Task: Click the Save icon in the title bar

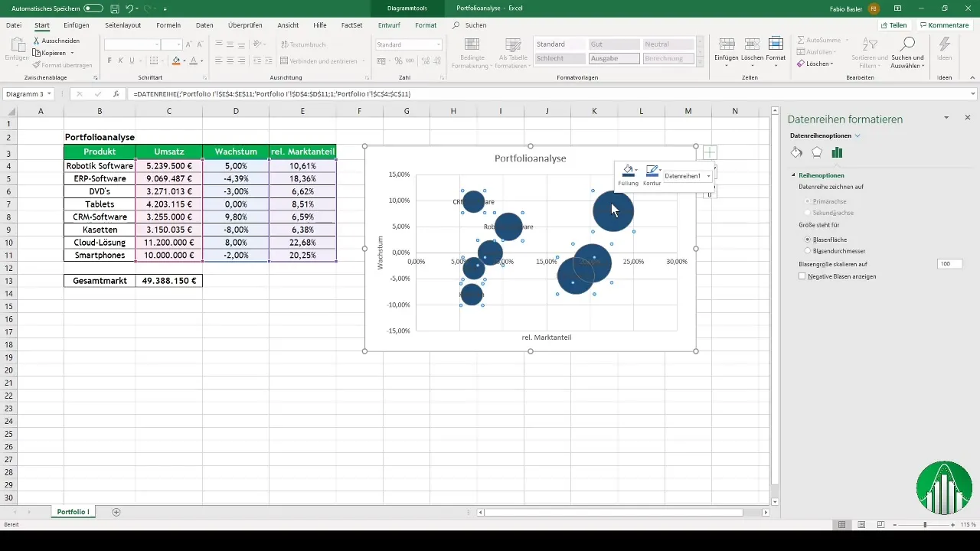Action: [x=114, y=8]
